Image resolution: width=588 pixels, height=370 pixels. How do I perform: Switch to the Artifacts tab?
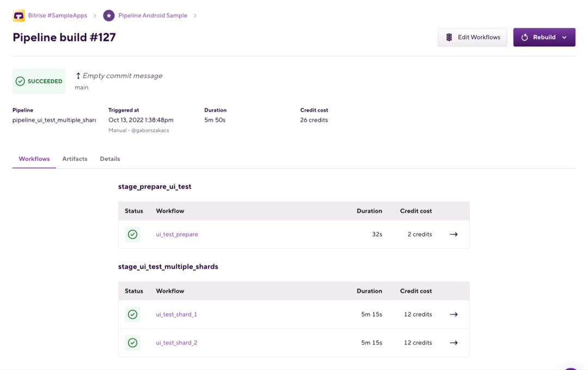point(74,158)
